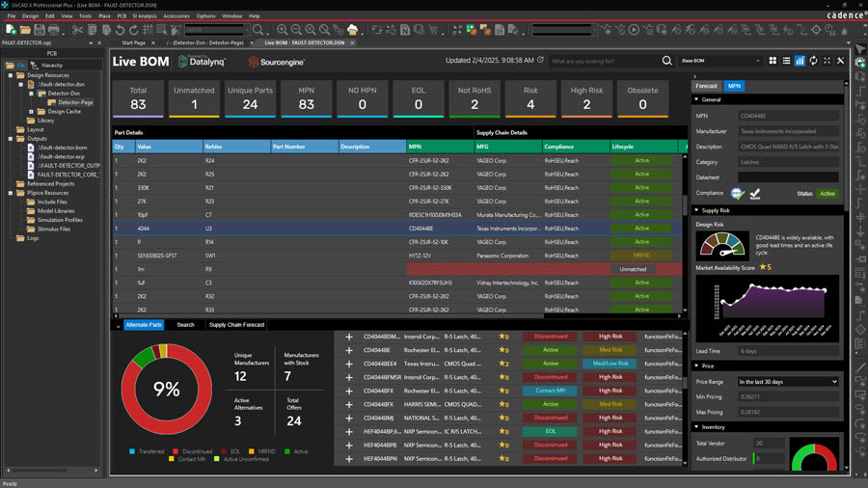Sort table by Lifecycle column header

pos(643,147)
